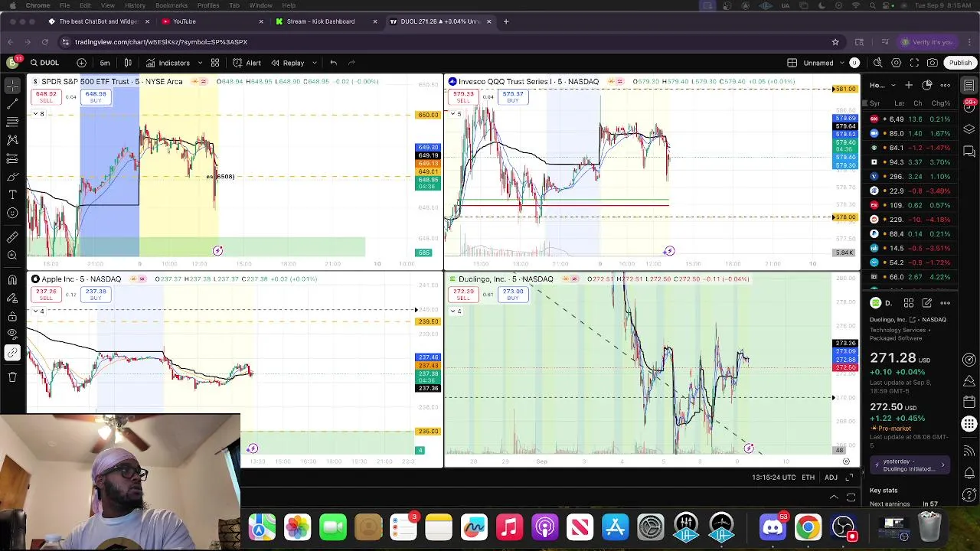Start bar Replay mode

coord(287,63)
